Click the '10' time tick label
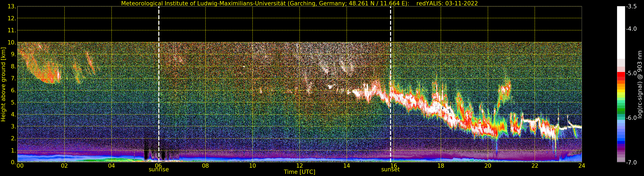 pyautogui.click(x=252, y=166)
